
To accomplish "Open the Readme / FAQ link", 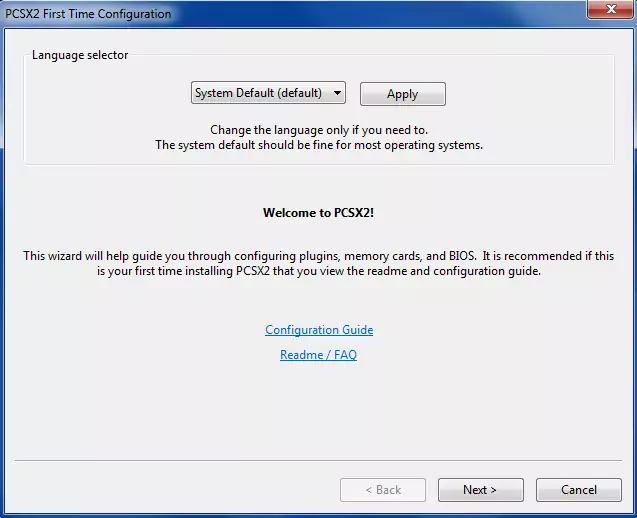I will [318, 355].
